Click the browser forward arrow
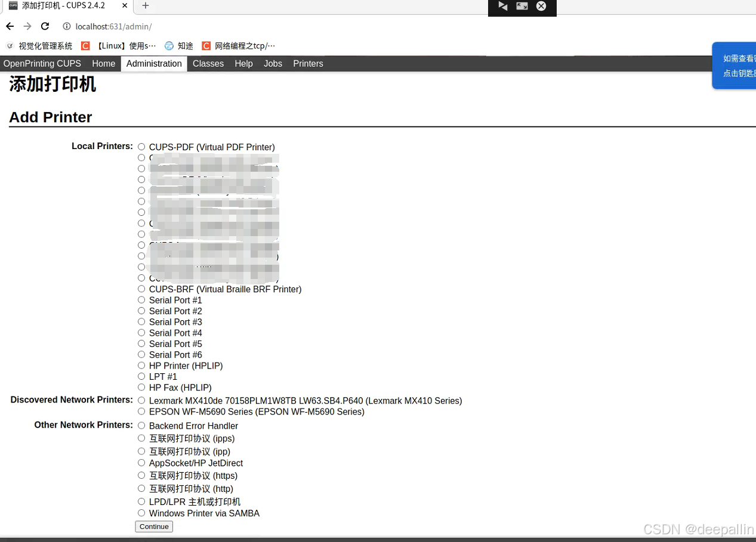 coord(27,26)
